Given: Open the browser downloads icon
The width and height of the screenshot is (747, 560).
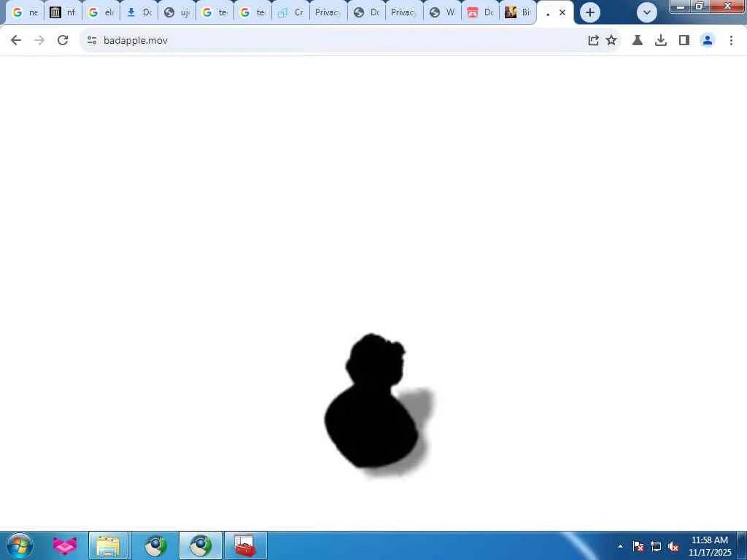Looking at the screenshot, I should (x=661, y=41).
